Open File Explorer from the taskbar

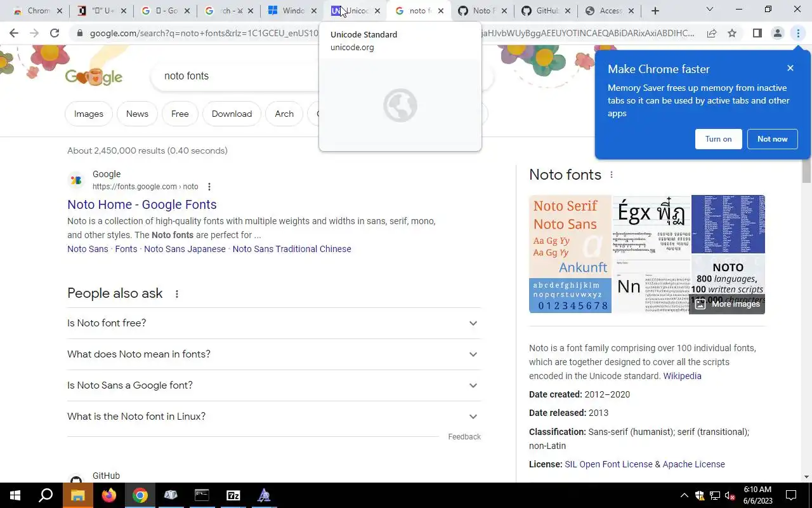coord(77,495)
